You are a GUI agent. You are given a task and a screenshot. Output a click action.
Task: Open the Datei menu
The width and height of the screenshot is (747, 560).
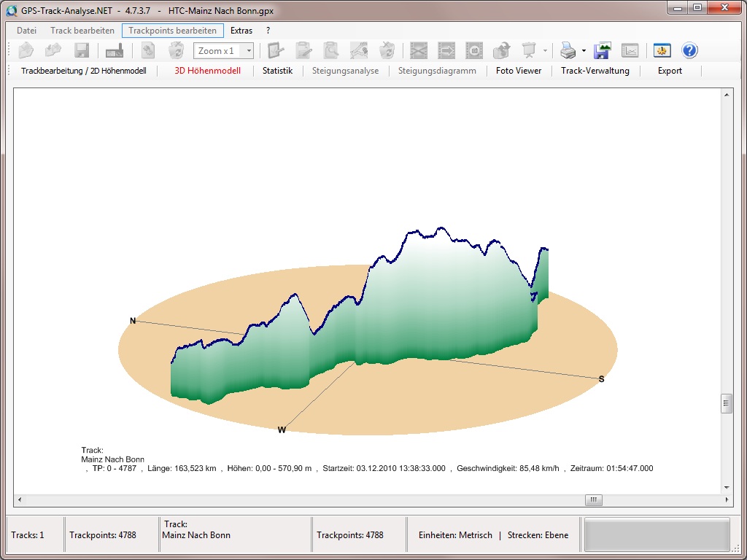click(x=27, y=31)
